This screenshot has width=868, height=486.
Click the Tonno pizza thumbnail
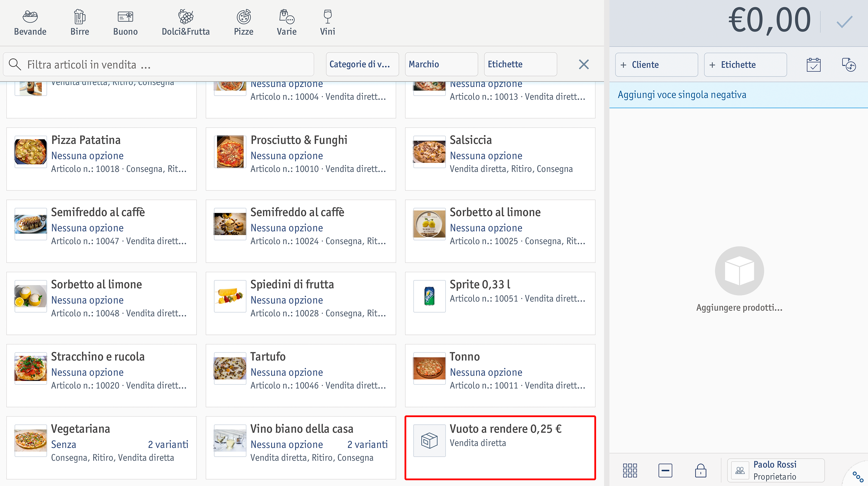(429, 368)
